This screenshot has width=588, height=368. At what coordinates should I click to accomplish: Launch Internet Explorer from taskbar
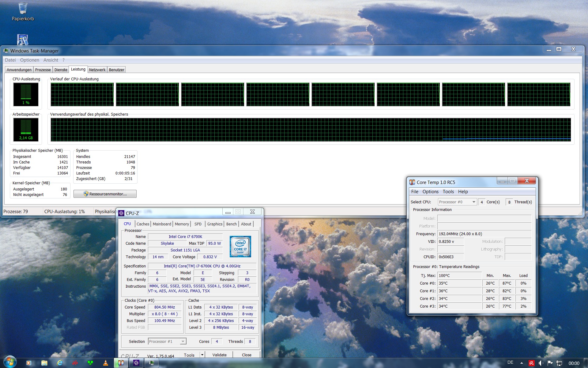[60, 363]
